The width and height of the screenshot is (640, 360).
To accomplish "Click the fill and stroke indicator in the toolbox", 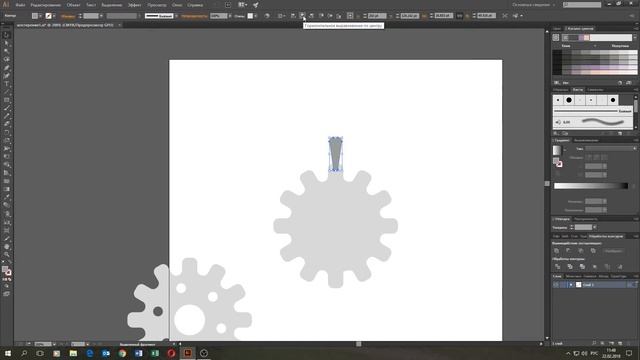I will click(x=7, y=271).
